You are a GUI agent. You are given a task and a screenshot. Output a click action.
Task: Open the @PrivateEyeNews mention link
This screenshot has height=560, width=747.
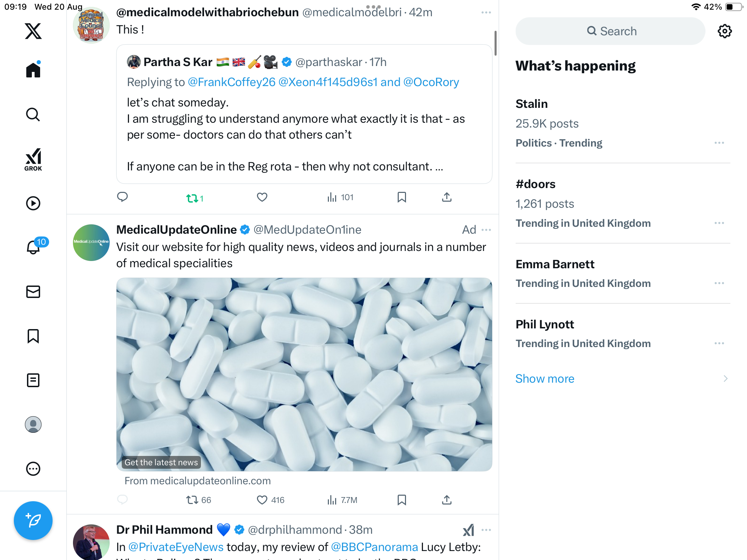click(176, 547)
